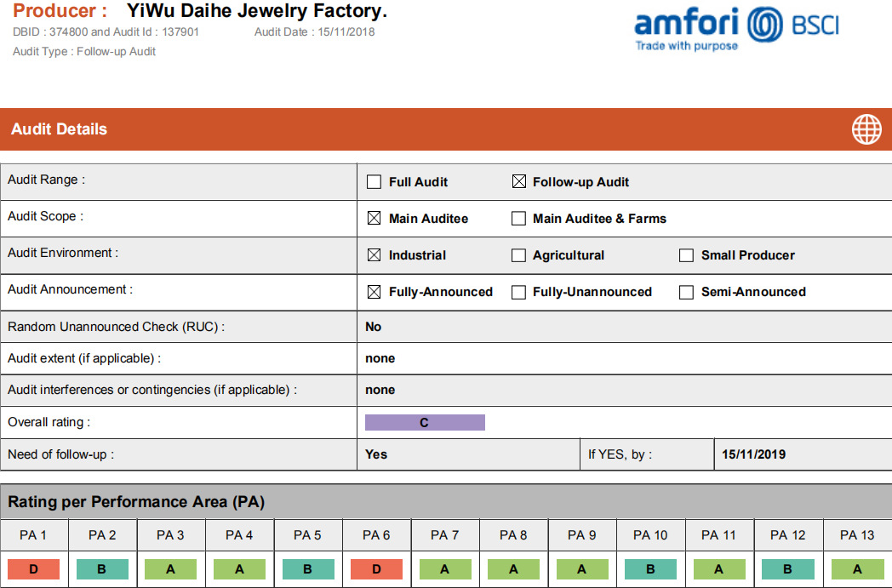Viewport: 892px width, 588px height.
Task: Check the Full Audit checkbox
Action: [374, 182]
